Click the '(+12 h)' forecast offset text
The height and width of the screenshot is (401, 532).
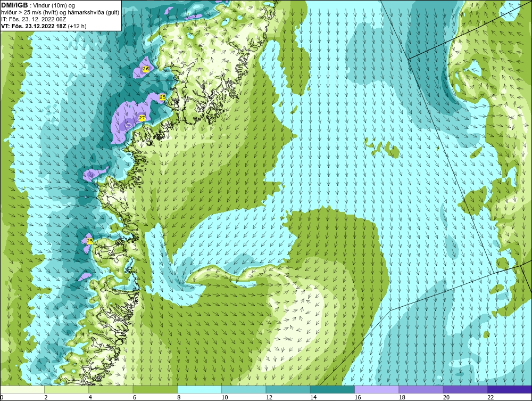[x=77, y=26]
